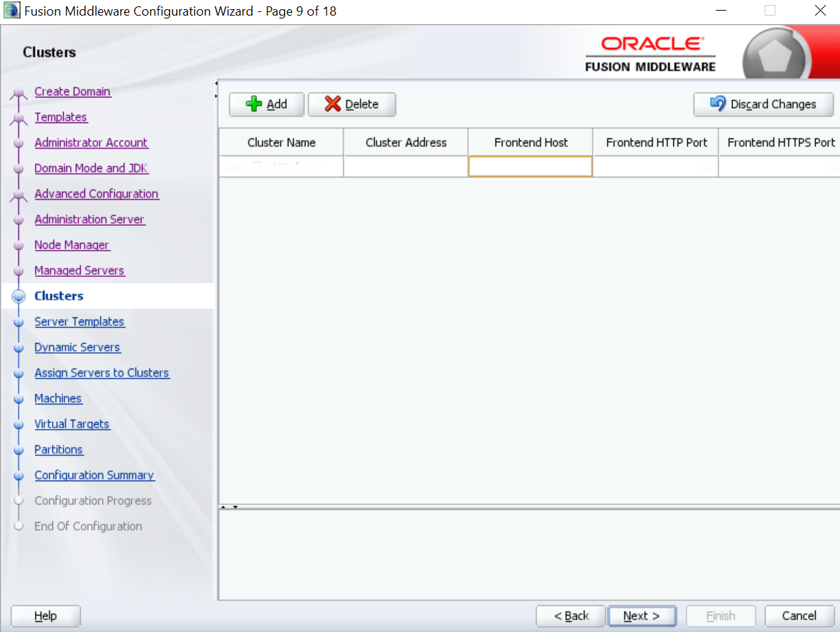This screenshot has width=840, height=632.
Task: Open the Advanced Configuration step
Action: coord(97,194)
